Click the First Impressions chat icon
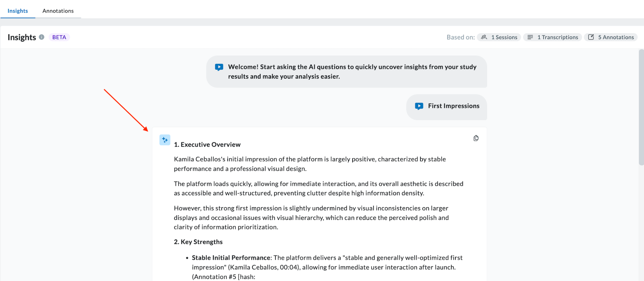Screen dimensions: 644x281 419,106
